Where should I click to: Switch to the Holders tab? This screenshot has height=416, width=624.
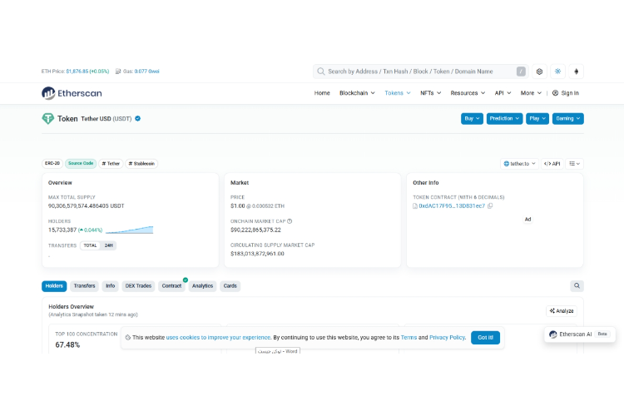[x=54, y=286]
